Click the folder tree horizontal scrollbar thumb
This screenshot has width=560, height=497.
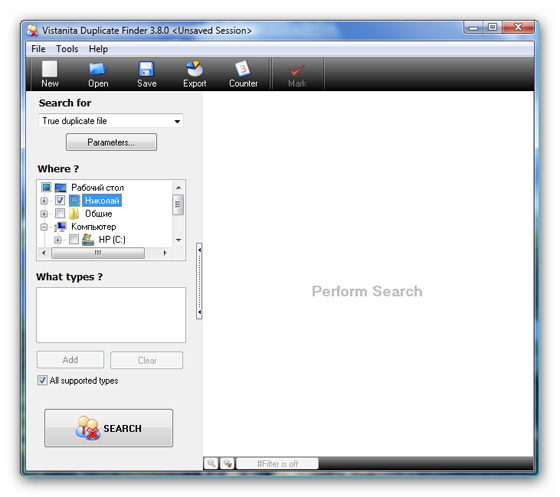(98, 253)
